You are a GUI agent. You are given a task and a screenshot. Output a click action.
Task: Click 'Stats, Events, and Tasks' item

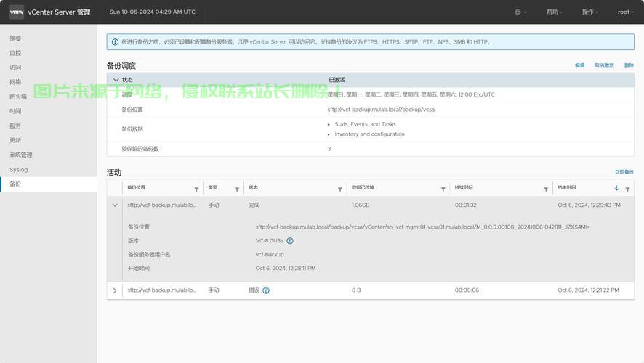click(365, 124)
